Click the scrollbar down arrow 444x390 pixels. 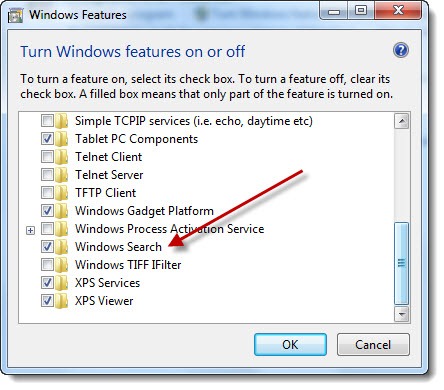pos(402,314)
